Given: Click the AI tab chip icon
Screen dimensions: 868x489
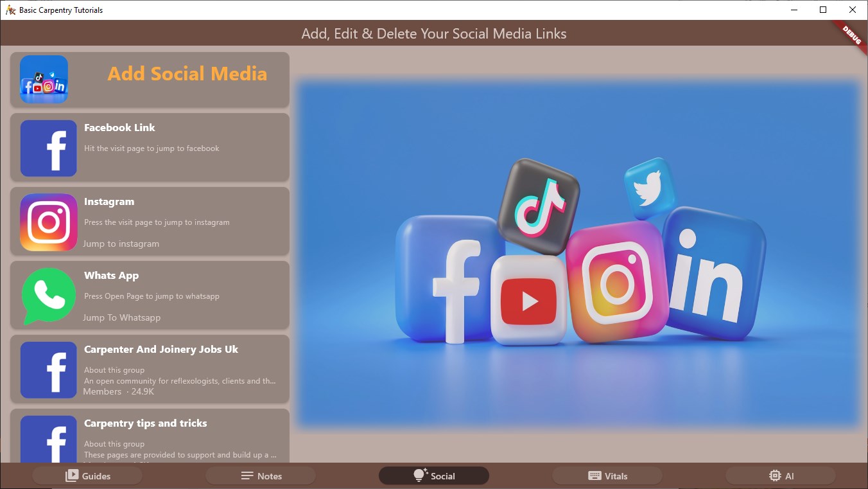Looking at the screenshot, I should point(775,476).
